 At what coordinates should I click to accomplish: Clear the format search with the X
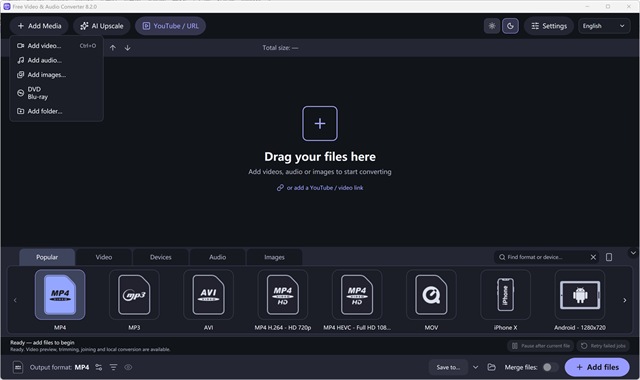(x=593, y=257)
